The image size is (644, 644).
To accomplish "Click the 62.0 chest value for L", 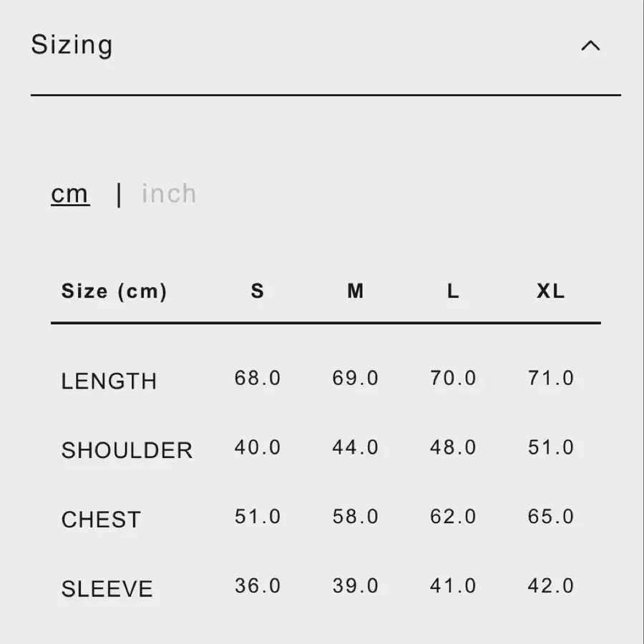I will (x=453, y=517).
